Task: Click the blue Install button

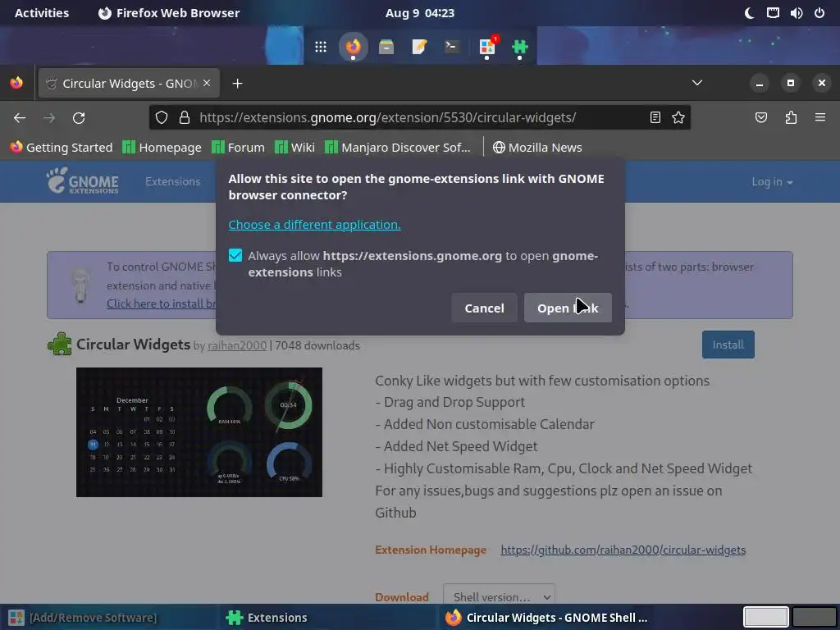Action: pos(728,345)
